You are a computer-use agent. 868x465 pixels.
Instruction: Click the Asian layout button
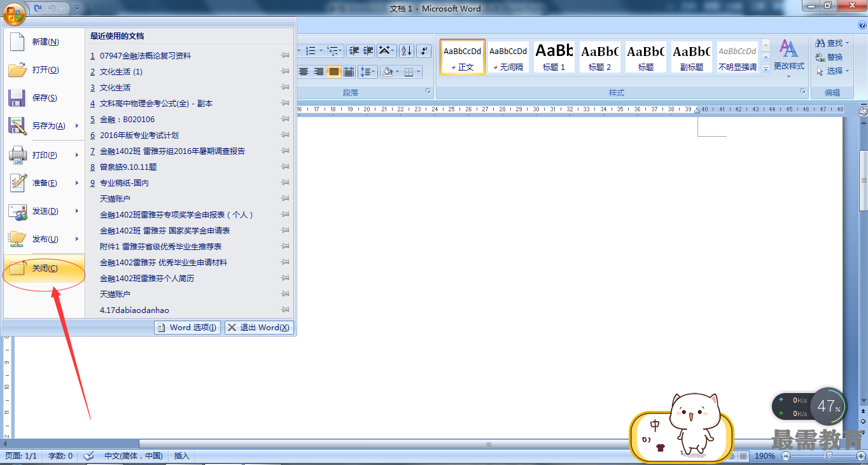(386, 50)
